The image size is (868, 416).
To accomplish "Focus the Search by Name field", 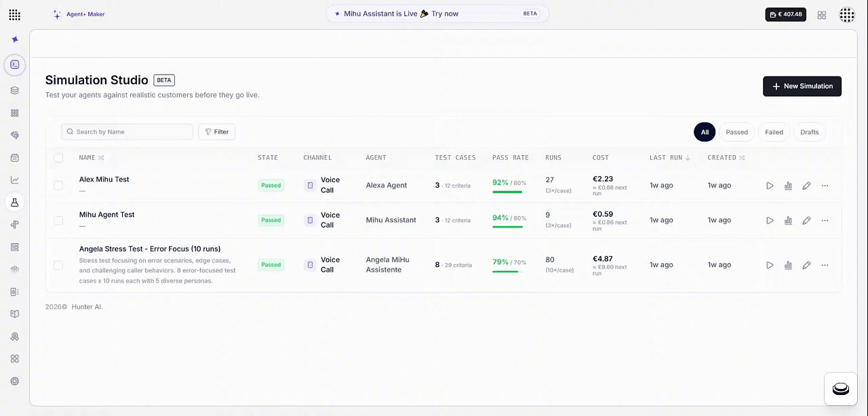I will click(x=127, y=131).
